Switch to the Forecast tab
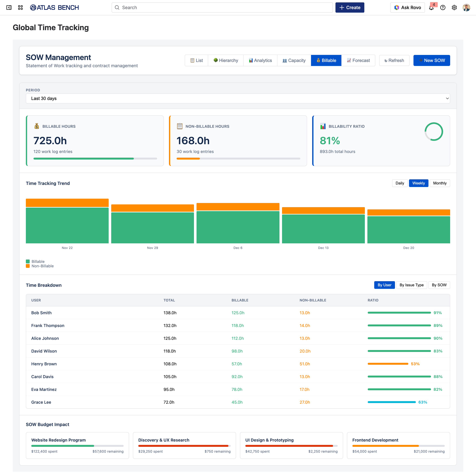This screenshot has height=473, width=476. (358, 60)
